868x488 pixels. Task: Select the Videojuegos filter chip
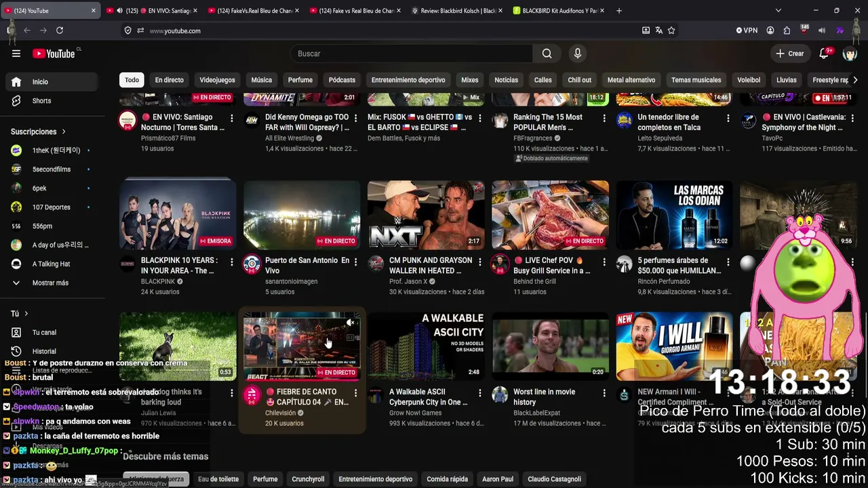[x=217, y=80]
